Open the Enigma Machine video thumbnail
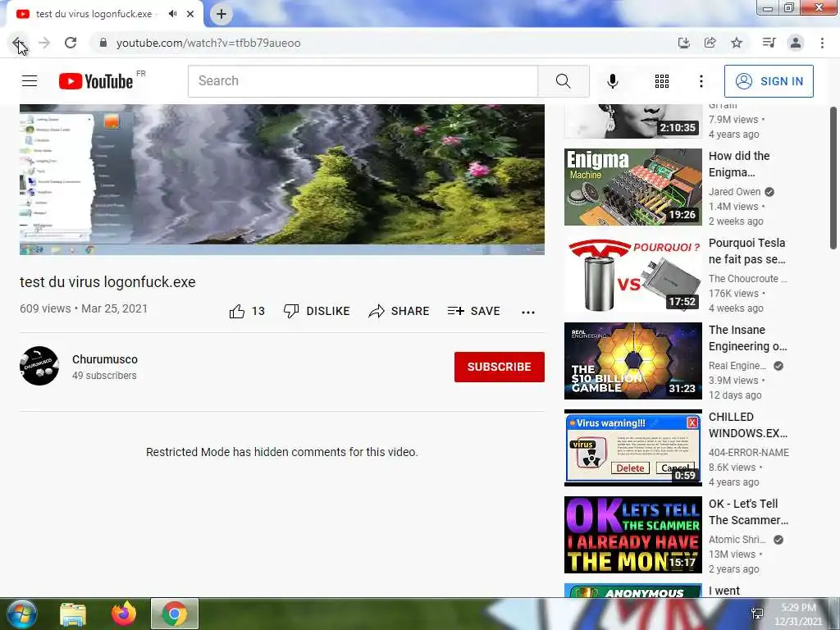Viewport: 840px width, 630px height. (632, 187)
